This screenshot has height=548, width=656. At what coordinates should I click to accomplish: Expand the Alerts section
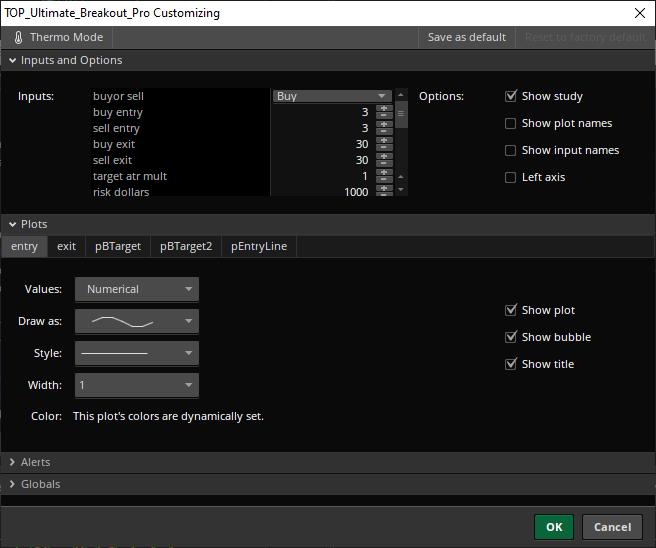click(x=35, y=463)
